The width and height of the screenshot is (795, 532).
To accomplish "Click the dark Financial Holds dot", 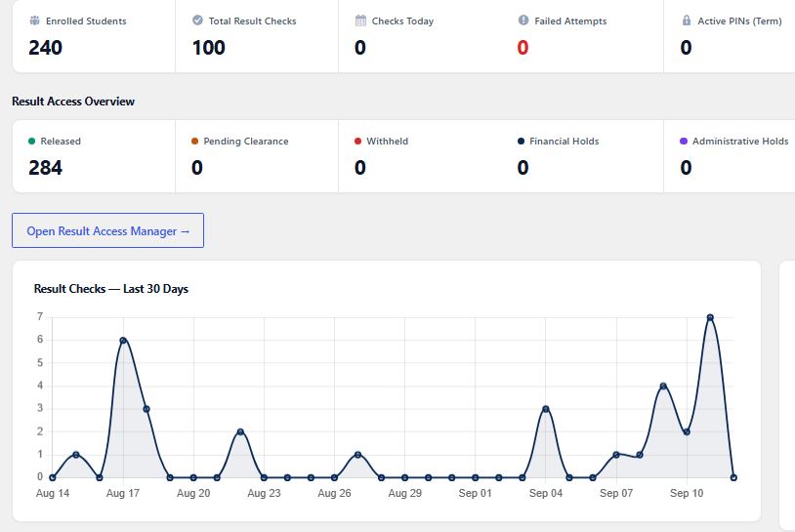I will point(521,141).
